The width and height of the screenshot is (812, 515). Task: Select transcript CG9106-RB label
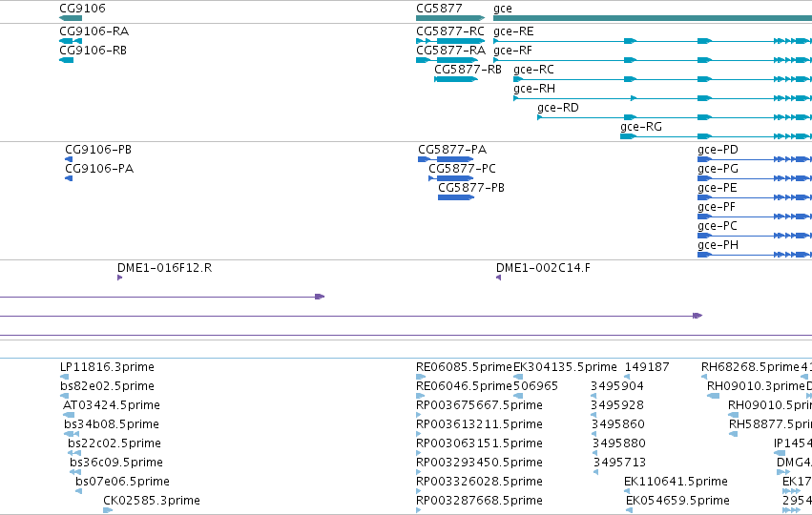pyautogui.click(x=94, y=51)
